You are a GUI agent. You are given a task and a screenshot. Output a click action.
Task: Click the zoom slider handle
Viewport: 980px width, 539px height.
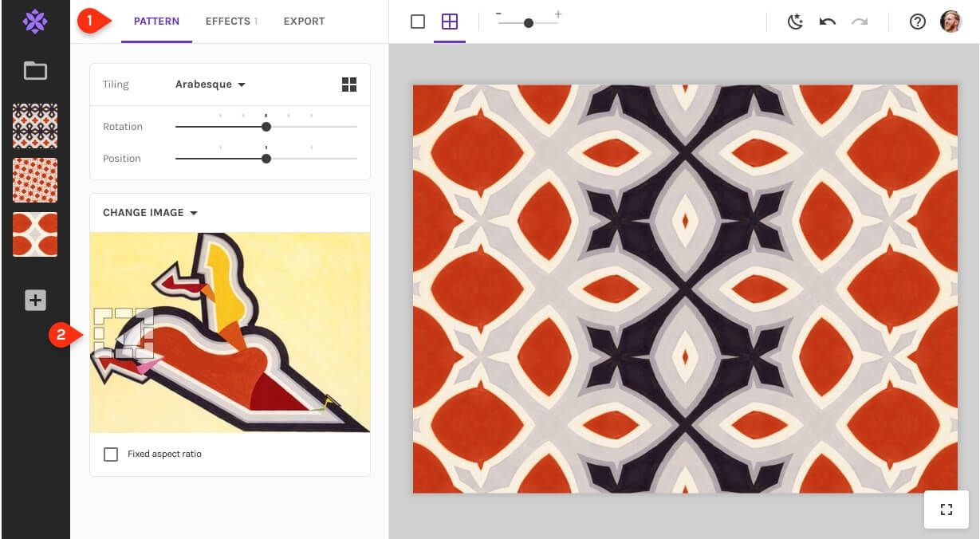(x=529, y=23)
